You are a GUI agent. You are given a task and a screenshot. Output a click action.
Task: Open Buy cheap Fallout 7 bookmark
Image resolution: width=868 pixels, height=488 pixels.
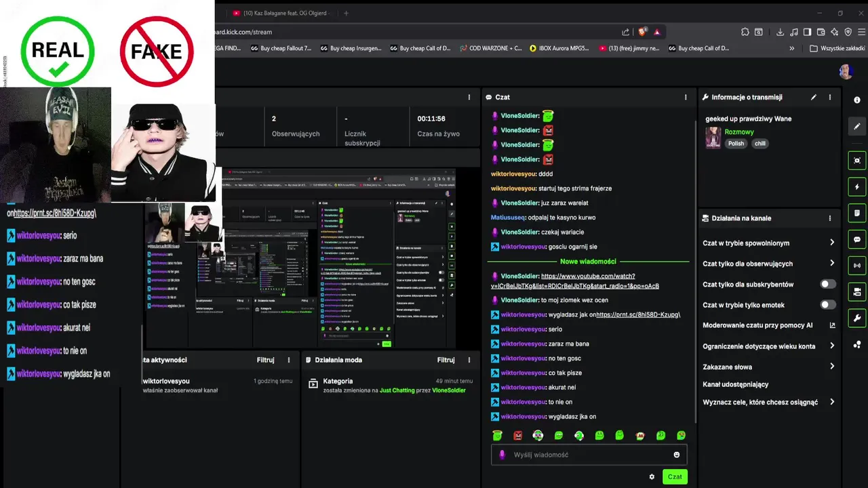[281, 48]
